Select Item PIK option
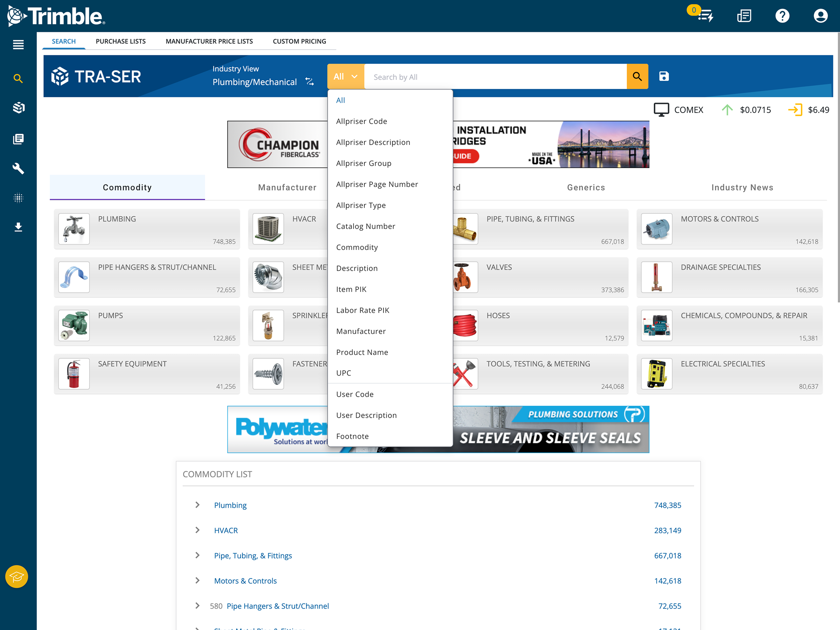Screen dimensions: 840x630 (390, 289)
